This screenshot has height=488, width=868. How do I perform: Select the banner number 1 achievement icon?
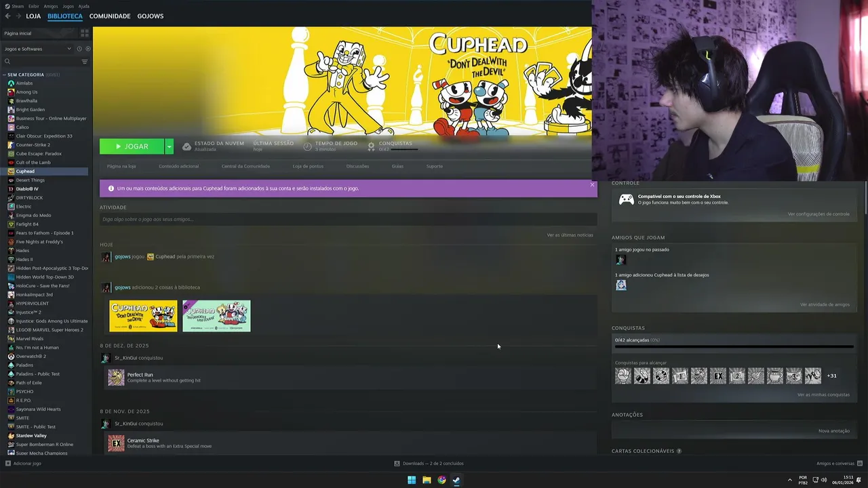680,375
